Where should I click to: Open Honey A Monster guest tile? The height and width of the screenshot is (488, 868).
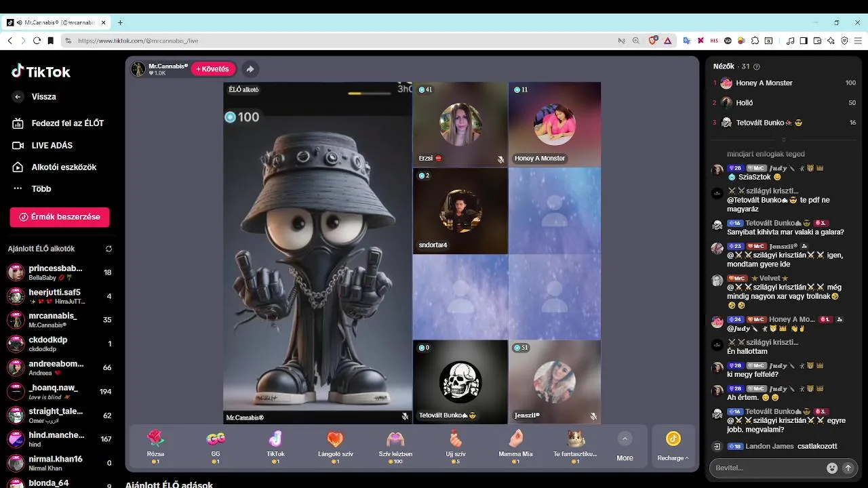[555, 125]
